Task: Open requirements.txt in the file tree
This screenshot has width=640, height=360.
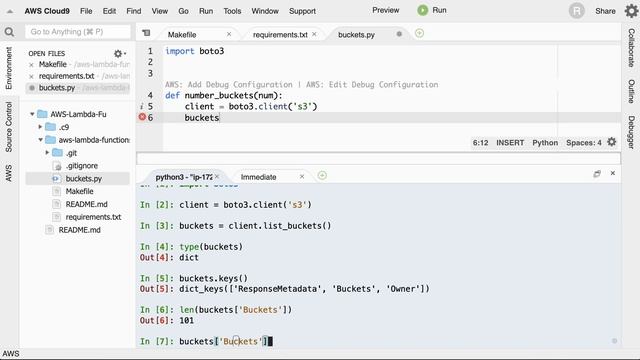Action: (93, 217)
